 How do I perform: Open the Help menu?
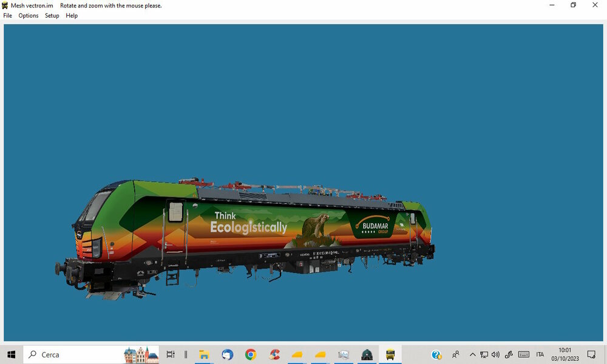click(72, 16)
